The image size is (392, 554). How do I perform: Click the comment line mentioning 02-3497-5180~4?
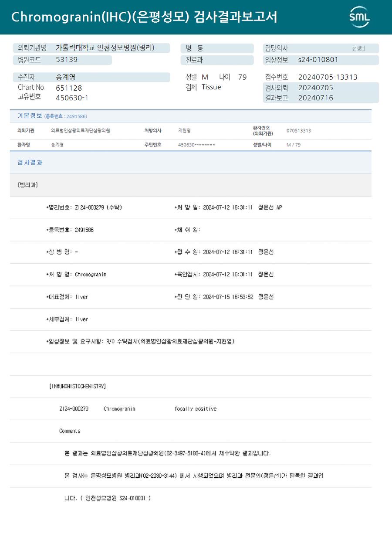pos(168,453)
